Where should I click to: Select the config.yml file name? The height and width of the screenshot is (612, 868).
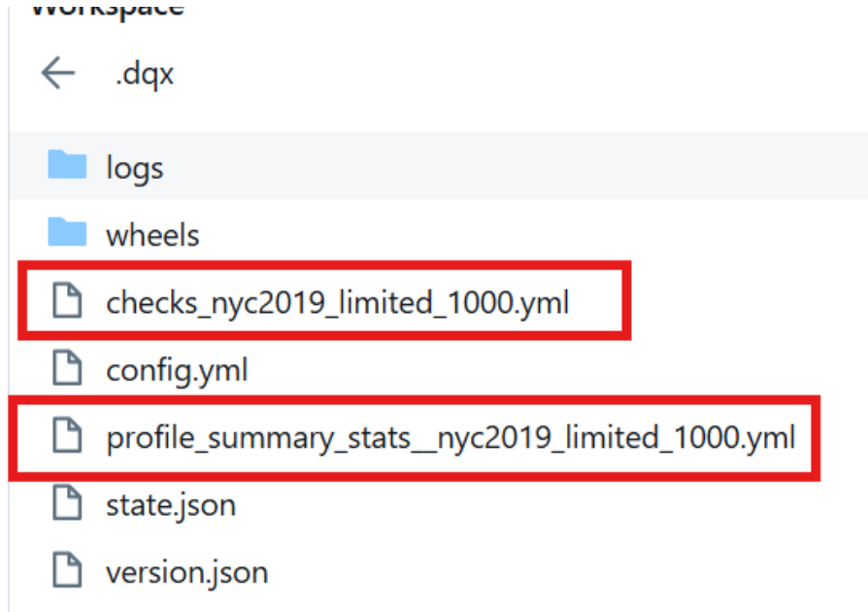coord(177,370)
